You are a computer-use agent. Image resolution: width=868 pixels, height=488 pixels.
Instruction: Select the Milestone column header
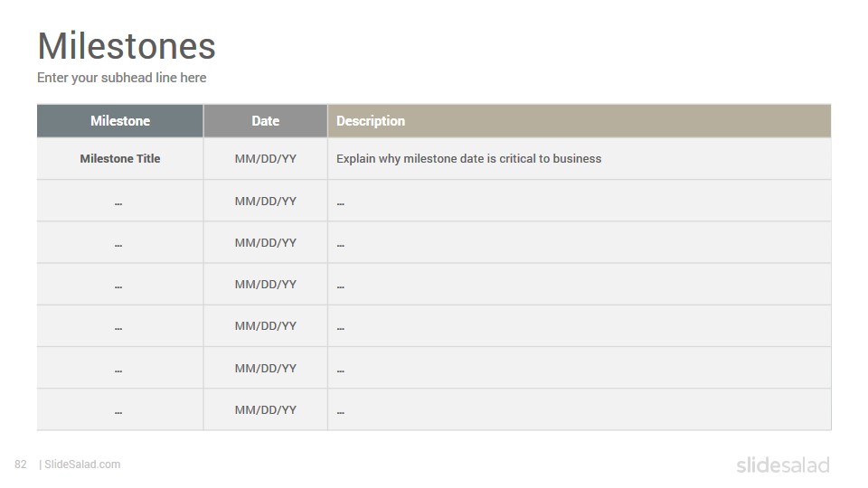pos(120,120)
